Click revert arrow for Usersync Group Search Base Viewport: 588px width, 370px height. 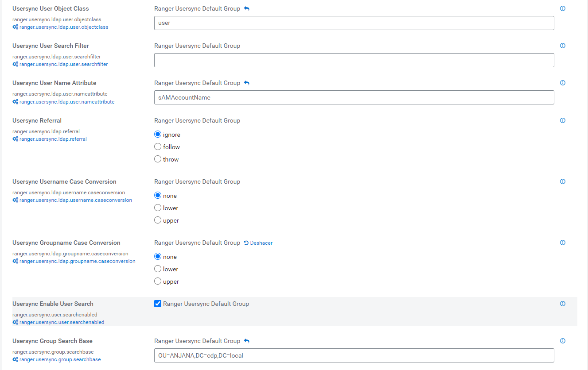pos(247,341)
